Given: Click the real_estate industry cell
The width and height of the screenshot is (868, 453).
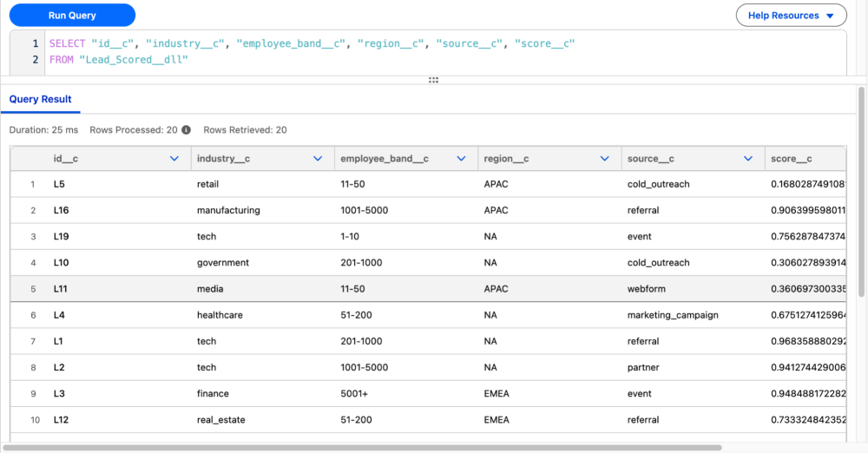Looking at the screenshot, I should [262, 420].
